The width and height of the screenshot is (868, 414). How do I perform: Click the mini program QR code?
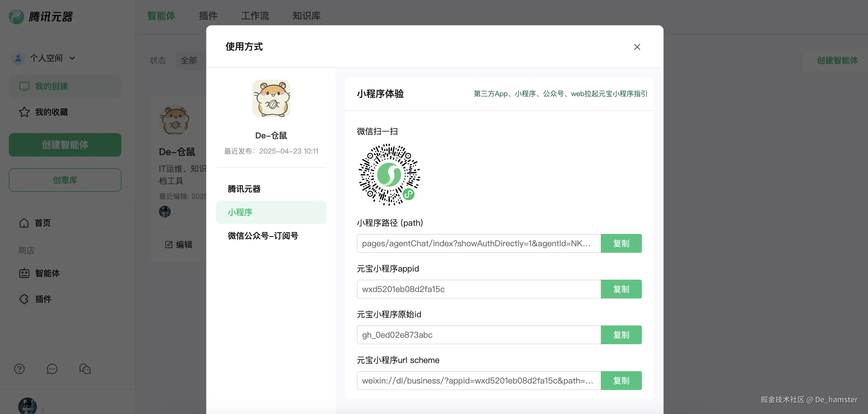[389, 174]
